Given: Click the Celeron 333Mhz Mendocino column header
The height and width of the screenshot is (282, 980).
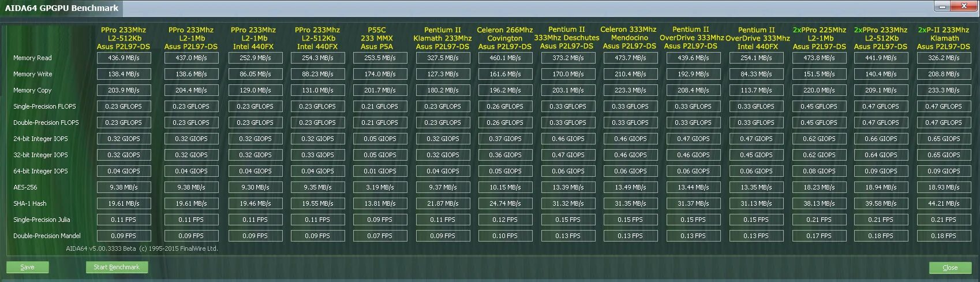Looking at the screenshot, I should pos(629,38).
